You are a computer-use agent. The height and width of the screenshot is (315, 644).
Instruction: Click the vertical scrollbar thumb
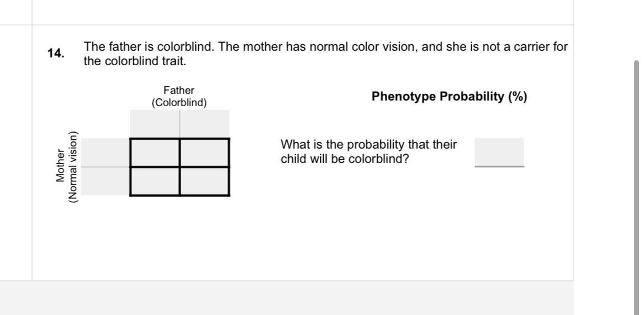click(x=637, y=187)
